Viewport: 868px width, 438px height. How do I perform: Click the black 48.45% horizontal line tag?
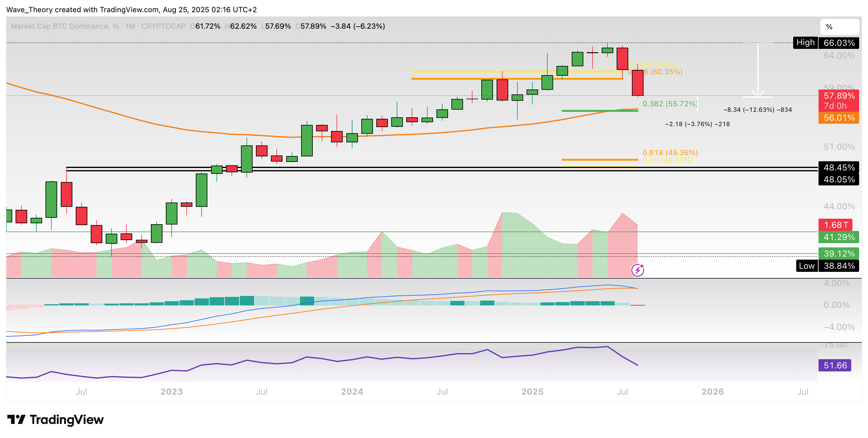coord(839,167)
